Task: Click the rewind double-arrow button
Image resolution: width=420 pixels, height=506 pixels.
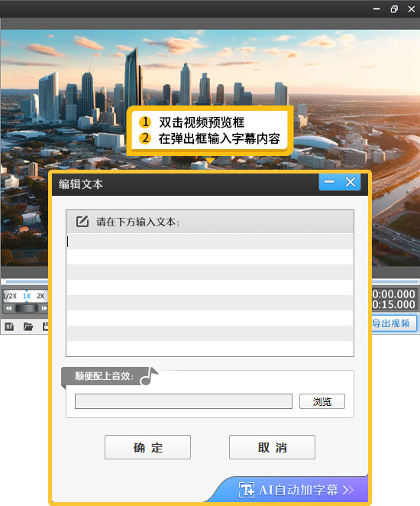Action: coord(8,308)
